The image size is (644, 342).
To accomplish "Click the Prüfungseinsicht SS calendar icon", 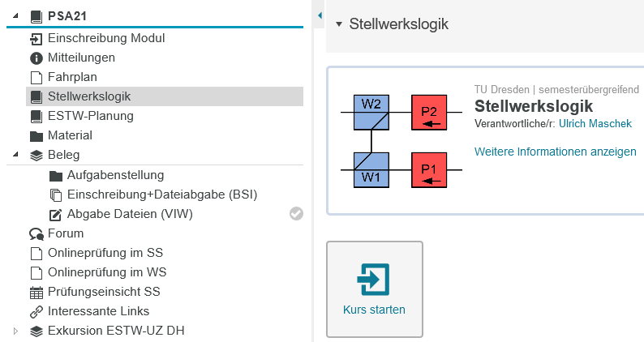I will pyautogui.click(x=36, y=293).
